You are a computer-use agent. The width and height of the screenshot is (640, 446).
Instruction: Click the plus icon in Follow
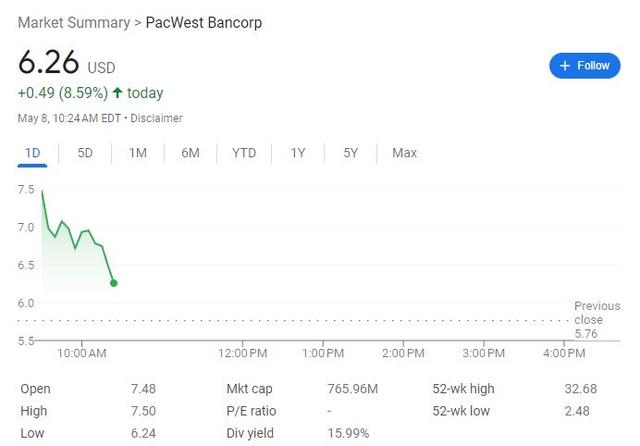point(565,65)
